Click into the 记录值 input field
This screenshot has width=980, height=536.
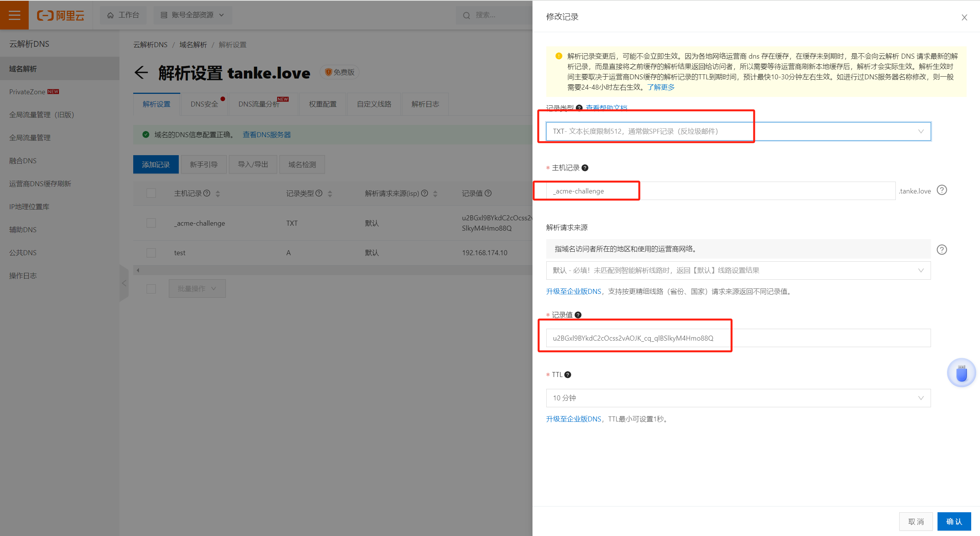click(738, 338)
